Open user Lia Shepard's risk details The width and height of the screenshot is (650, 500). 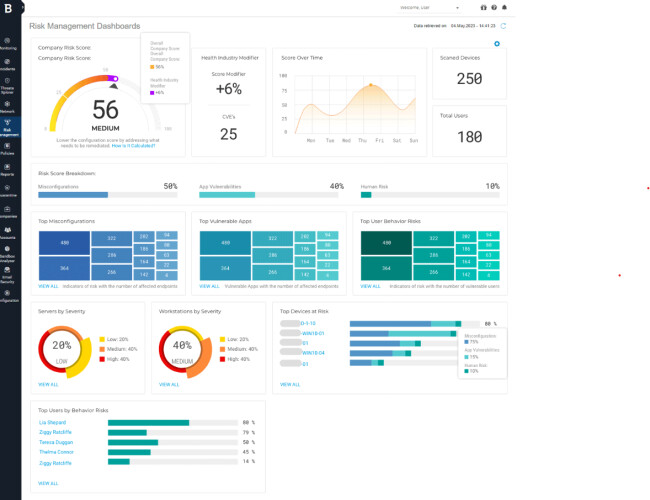coord(52,423)
